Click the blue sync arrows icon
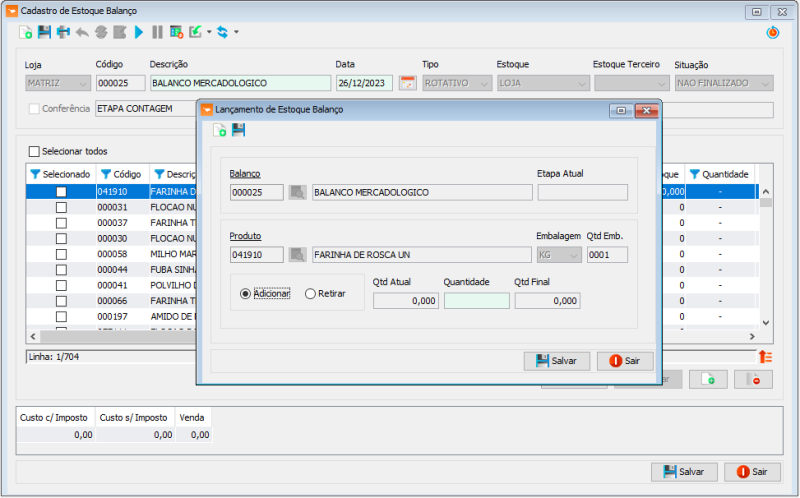Screen dimensions: 800x498 [222, 32]
